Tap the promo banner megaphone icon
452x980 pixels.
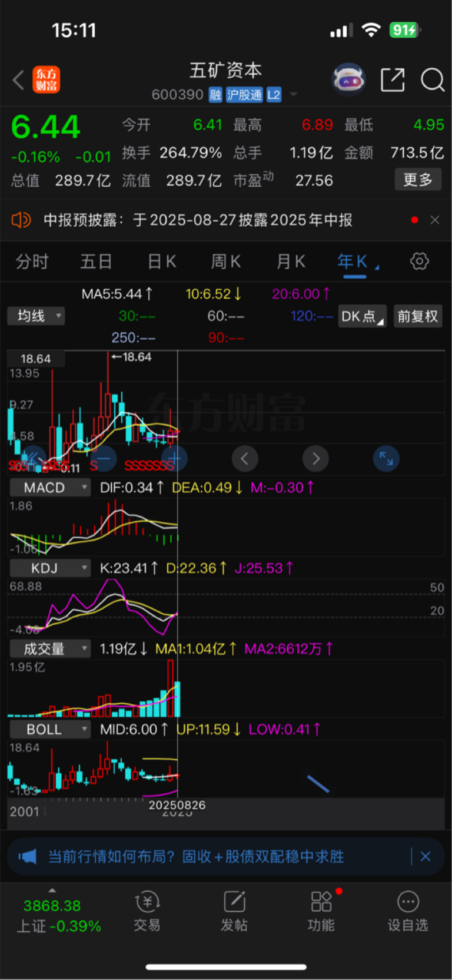pos(27,856)
